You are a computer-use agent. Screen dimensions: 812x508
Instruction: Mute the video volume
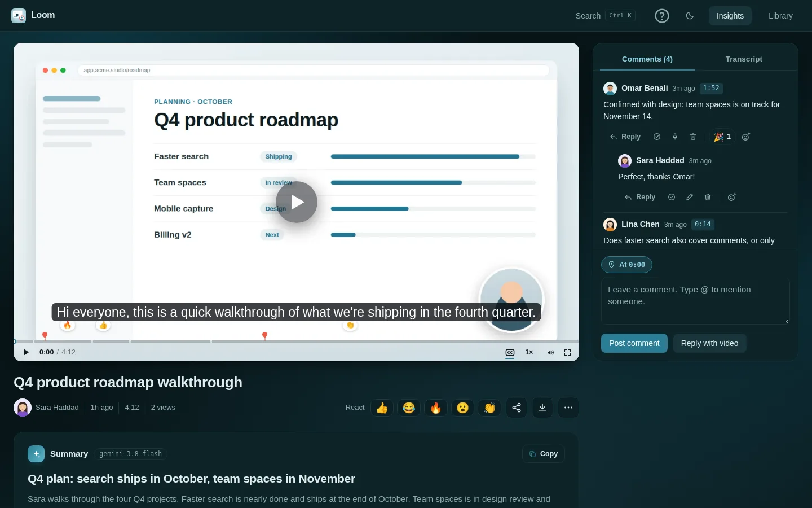point(550,352)
